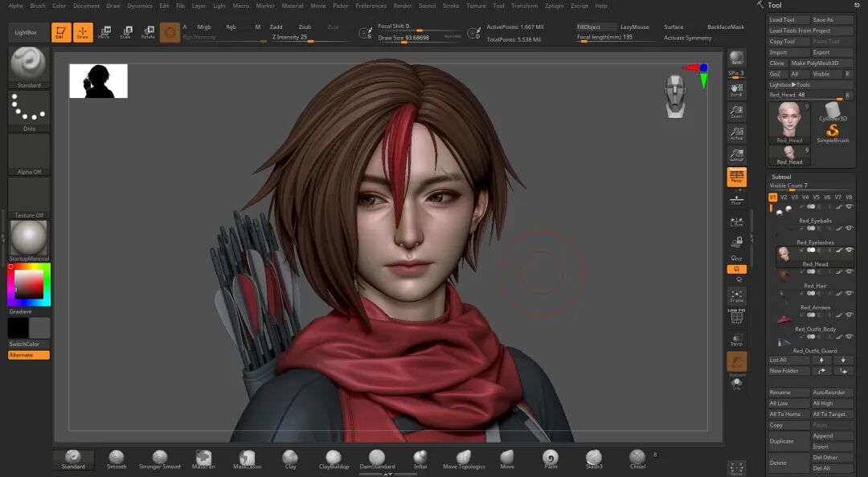This screenshot has height=477, width=868.
Task: Open the Render menu
Action: 403,6
